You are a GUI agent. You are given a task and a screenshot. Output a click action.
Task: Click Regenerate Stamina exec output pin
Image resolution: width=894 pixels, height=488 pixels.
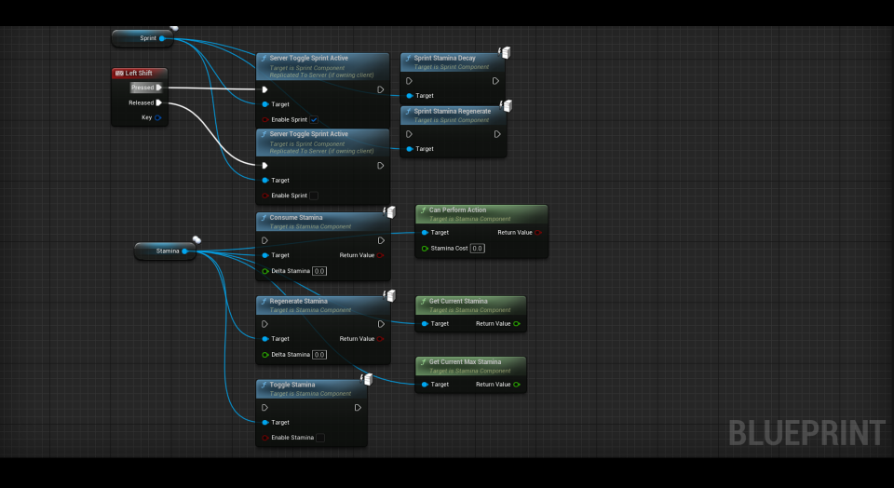(x=381, y=324)
